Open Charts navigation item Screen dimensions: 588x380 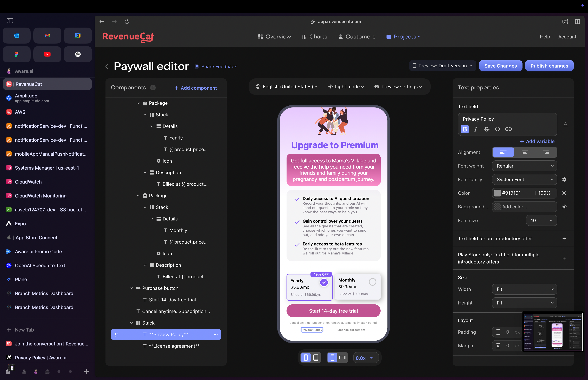(315, 37)
